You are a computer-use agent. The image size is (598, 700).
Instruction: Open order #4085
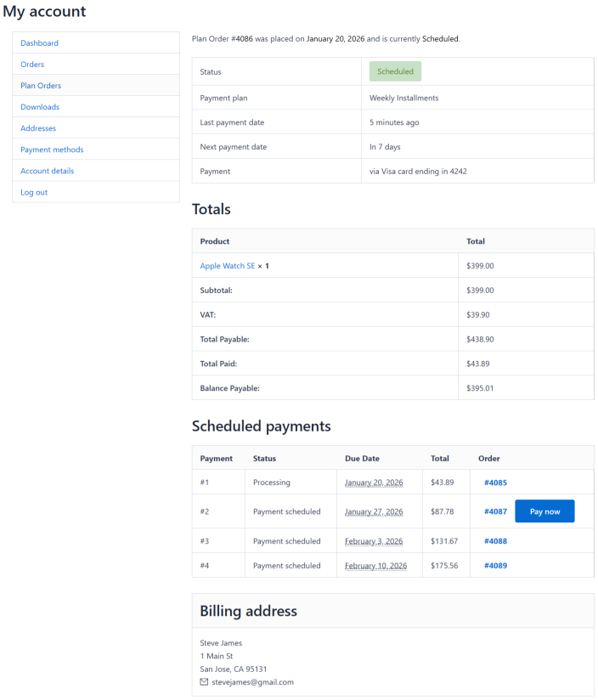(495, 483)
